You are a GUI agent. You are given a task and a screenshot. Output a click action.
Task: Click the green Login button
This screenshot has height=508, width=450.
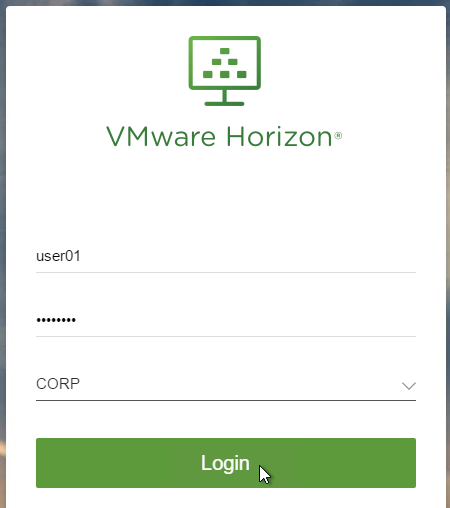(x=226, y=463)
